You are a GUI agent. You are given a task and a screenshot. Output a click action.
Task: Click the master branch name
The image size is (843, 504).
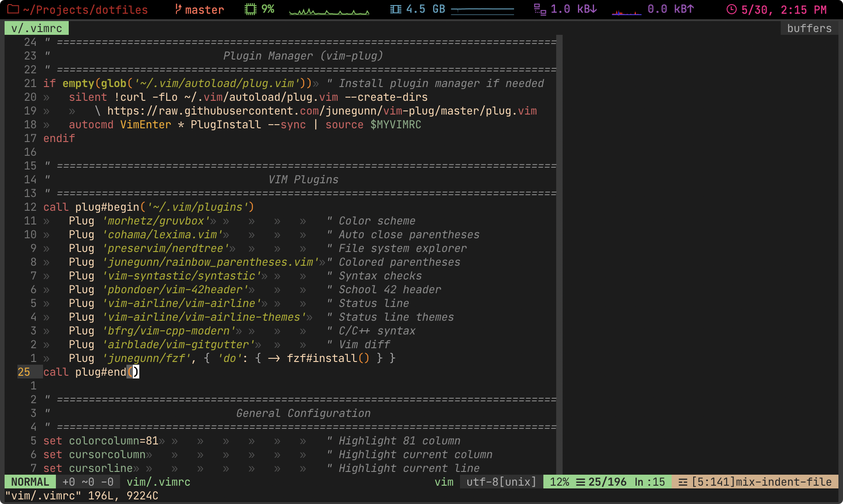pyautogui.click(x=204, y=10)
